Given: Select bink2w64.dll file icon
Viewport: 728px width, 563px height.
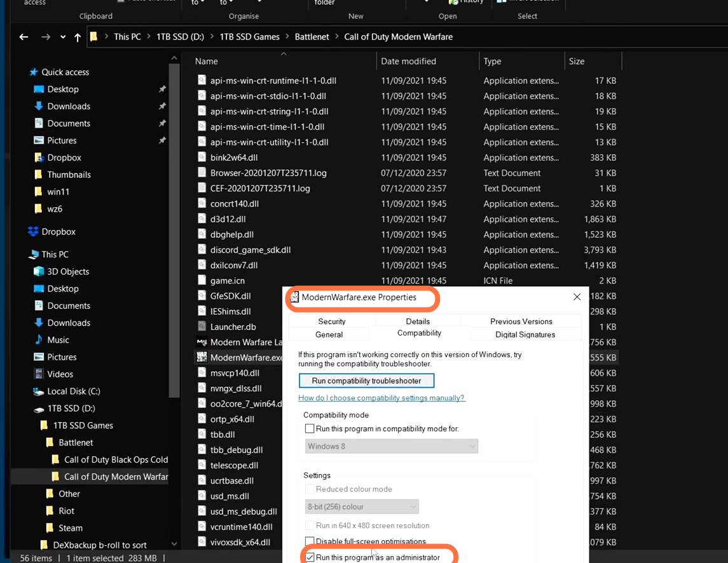Looking at the screenshot, I should 202,158.
